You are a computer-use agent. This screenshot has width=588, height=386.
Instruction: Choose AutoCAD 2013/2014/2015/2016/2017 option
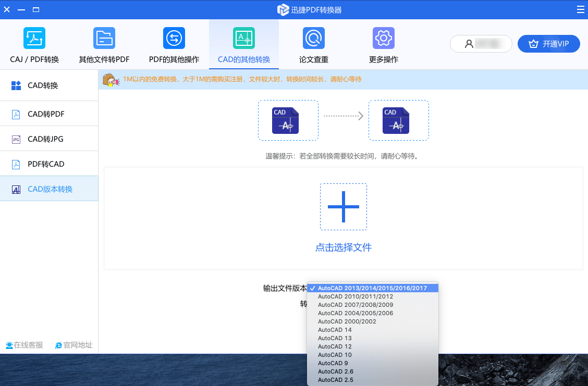tap(372, 288)
